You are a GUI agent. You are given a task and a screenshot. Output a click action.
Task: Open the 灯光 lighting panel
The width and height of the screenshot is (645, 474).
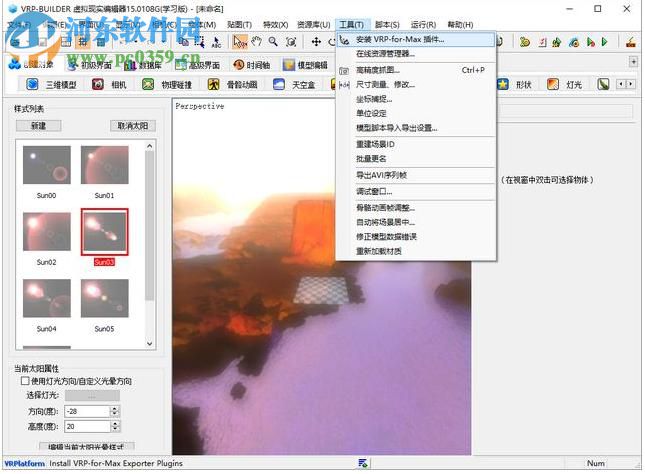(564, 84)
